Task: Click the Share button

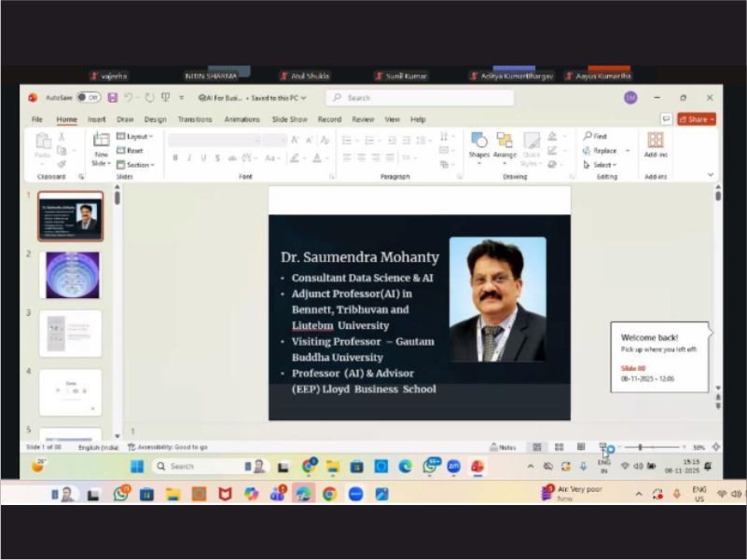Action: (697, 119)
